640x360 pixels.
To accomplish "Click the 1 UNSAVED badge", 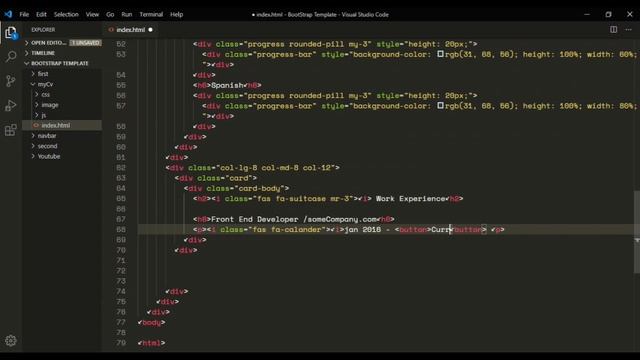I will coord(85,43).
